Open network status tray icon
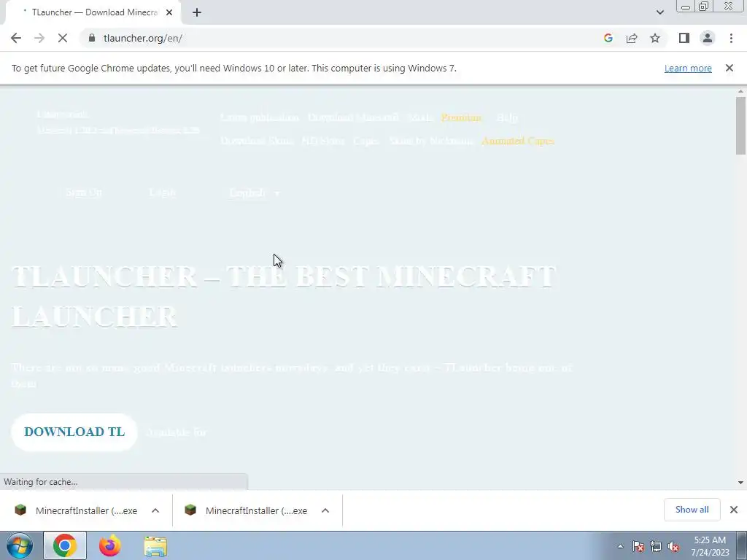Image resolution: width=747 pixels, height=560 pixels. (656, 546)
